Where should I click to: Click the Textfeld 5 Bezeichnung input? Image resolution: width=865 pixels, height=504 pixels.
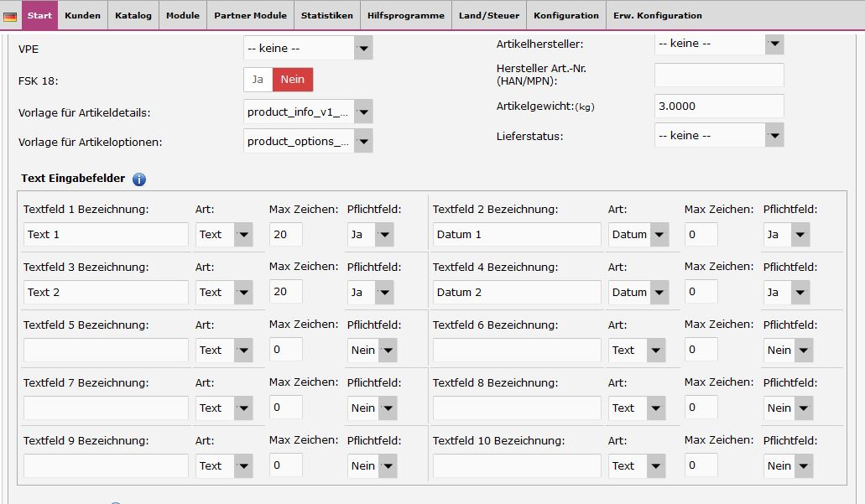click(105, 350)
